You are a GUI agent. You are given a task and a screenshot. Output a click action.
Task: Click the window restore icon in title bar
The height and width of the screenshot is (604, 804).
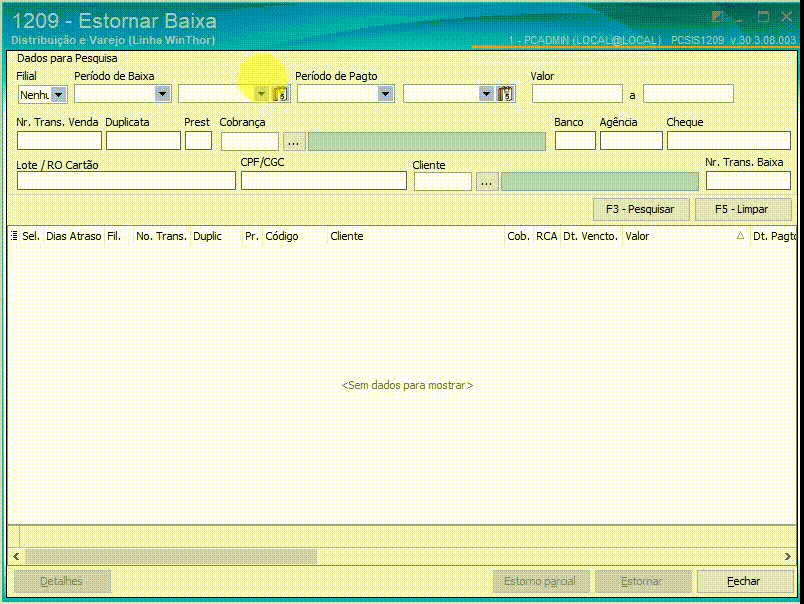(x=717, y=17)
